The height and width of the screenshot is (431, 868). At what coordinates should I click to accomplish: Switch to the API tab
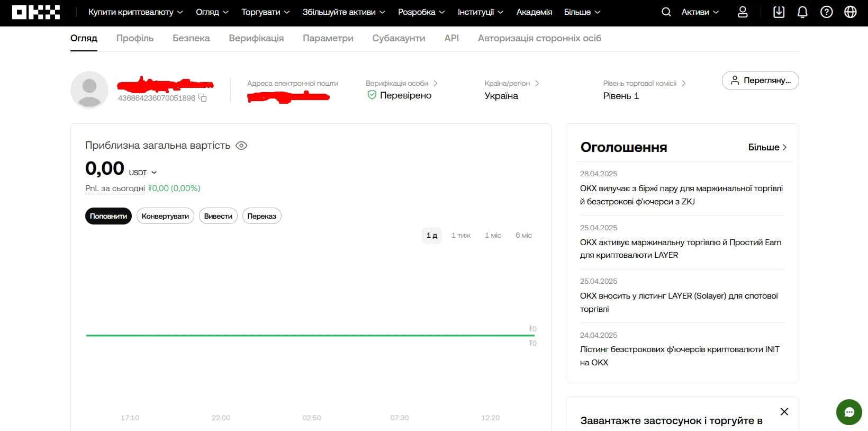451,38
